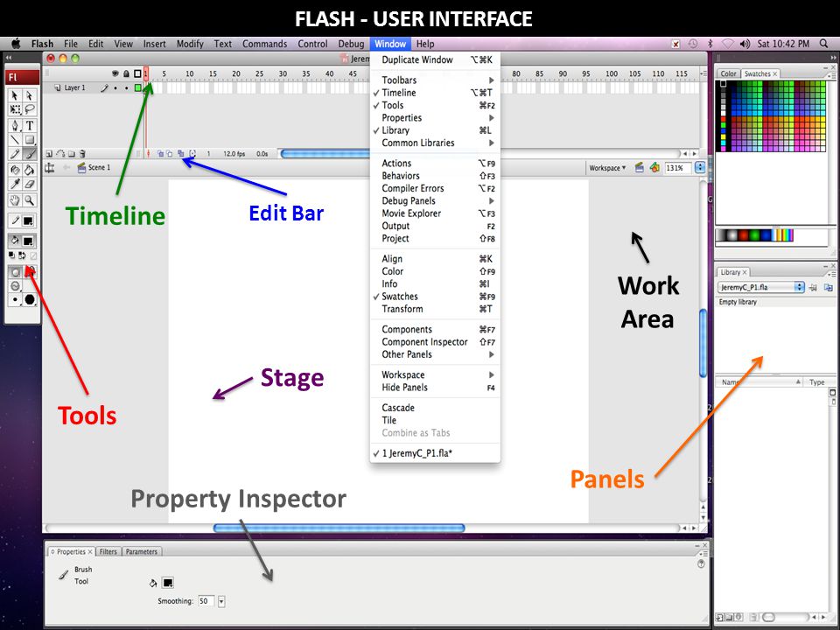
Task: Toggle show/hide all layers eye icon
Action: 115,73
